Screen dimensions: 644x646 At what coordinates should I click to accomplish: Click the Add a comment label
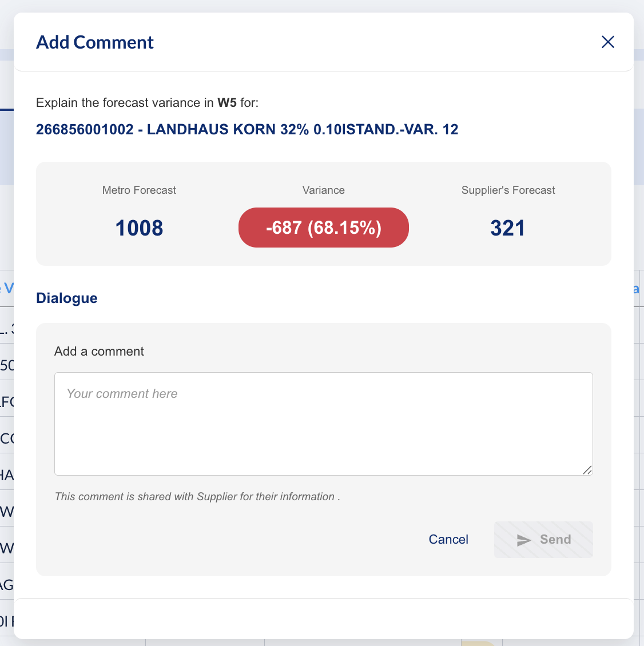(x=99, y=351)
